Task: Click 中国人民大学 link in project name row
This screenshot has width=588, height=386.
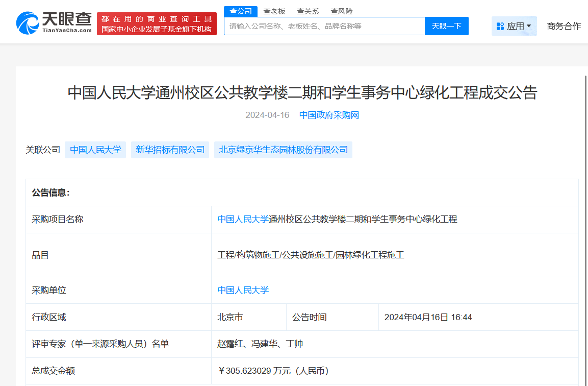Action: [x=243, y=219]
